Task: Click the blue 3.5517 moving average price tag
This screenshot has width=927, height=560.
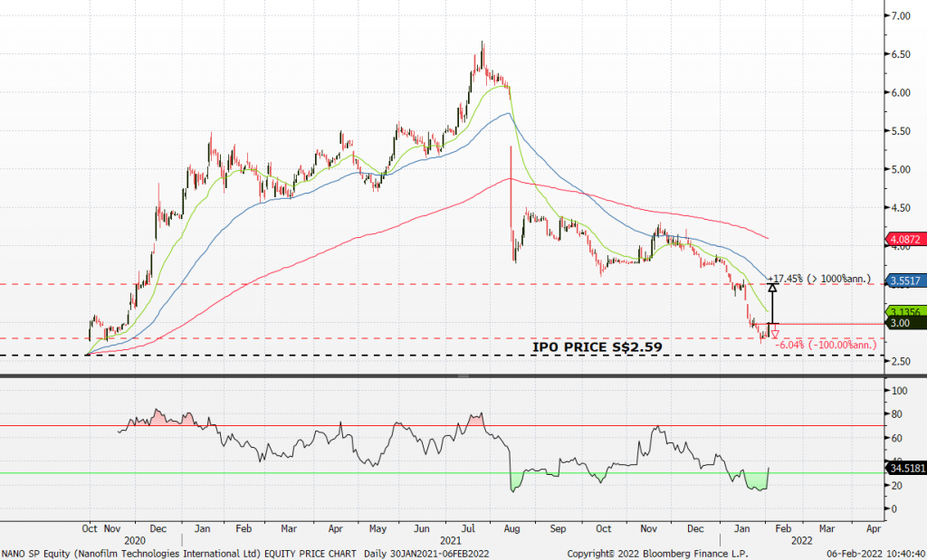Action: click(x=905, y=280)
